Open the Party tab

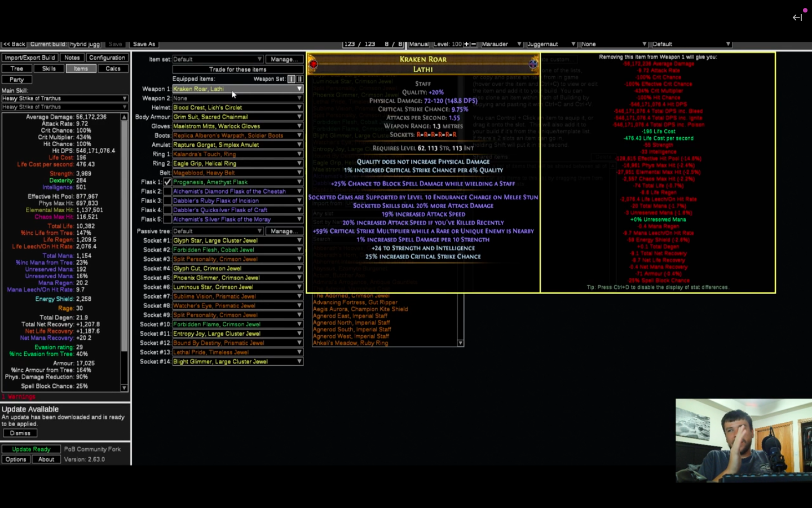17,80
